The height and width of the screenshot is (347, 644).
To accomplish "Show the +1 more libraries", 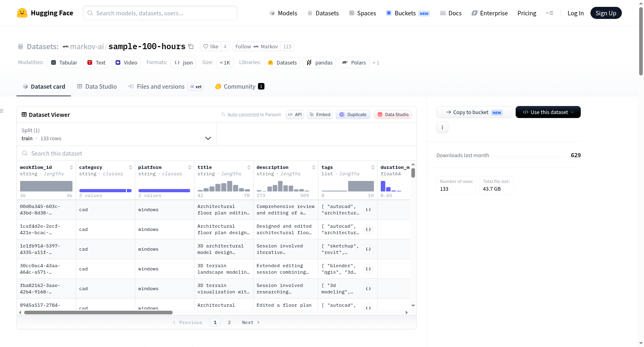I will point(376,62).
